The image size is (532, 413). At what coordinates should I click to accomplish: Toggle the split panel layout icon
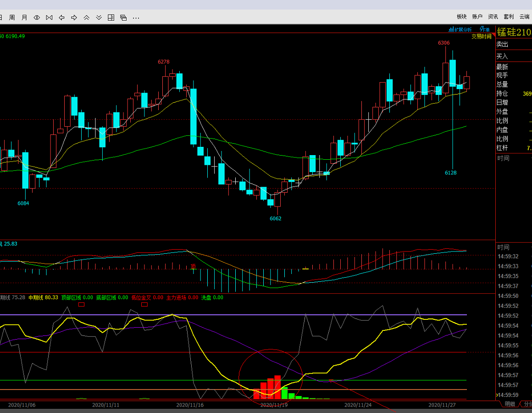click(x=111, y=17)
